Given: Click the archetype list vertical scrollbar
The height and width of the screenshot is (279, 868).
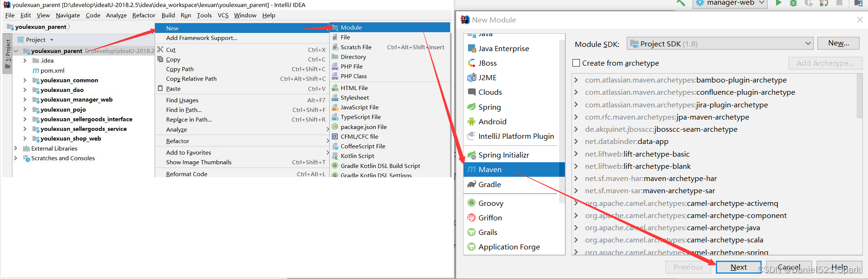Looking at the screenshot, I should [x=859, y=96].
